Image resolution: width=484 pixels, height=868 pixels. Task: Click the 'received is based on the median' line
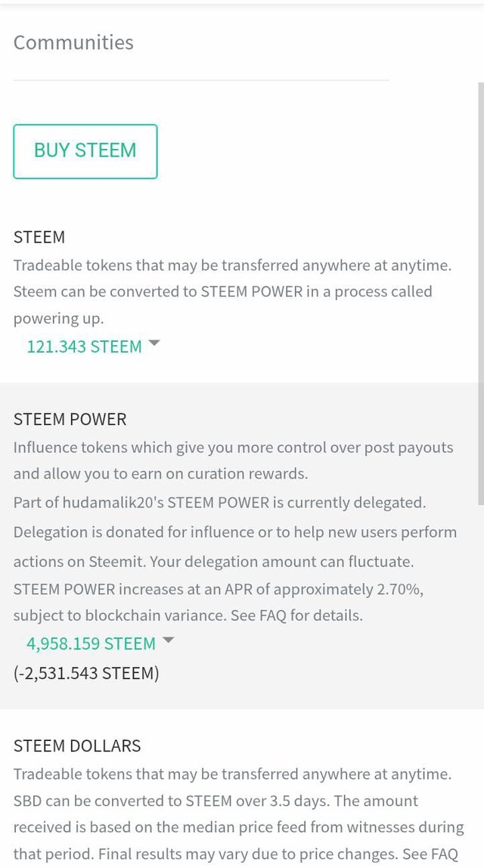click(x=239, y=827)
